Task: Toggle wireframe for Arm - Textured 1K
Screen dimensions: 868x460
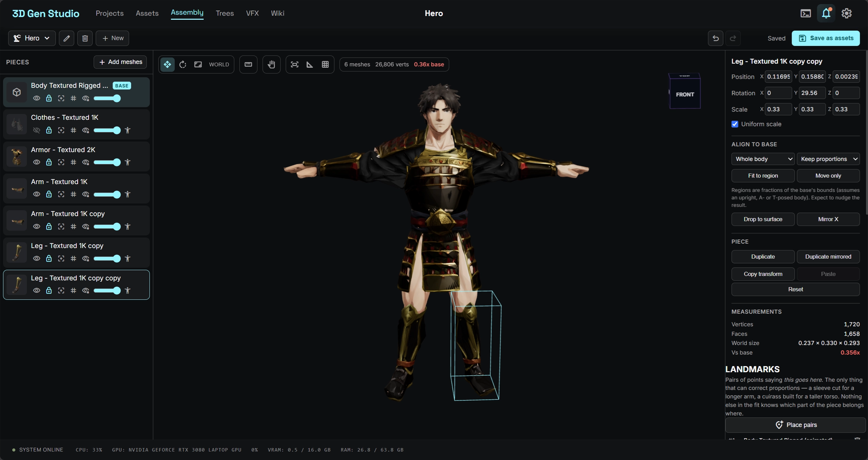Action: pyautogui.click(x=73, y=194)
